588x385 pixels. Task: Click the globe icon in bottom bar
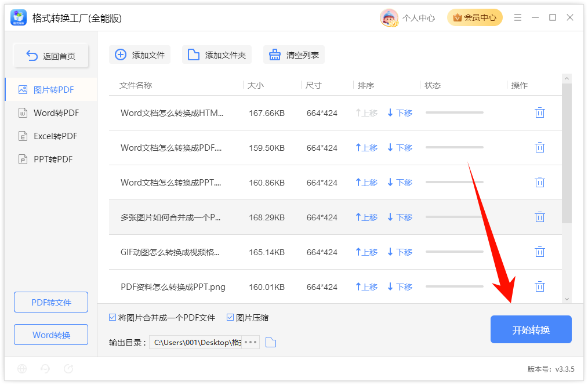(x=22, y=369)
